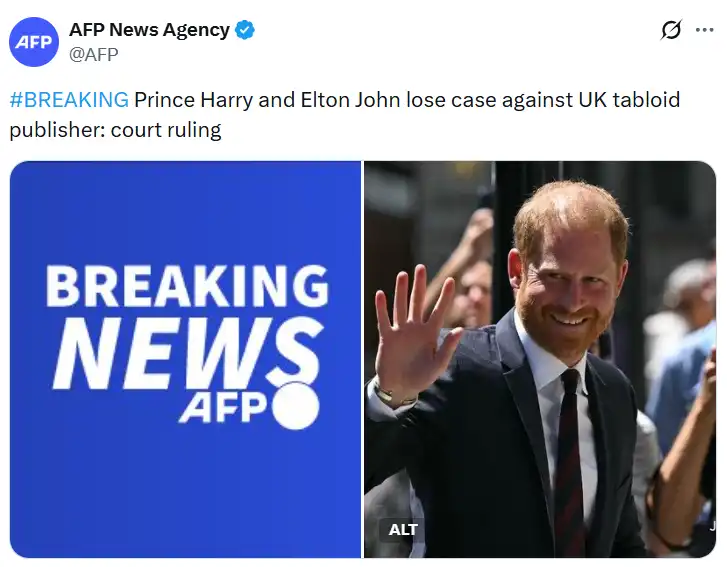The height and width of the screenshot is (567, 727).
Task: Click the italic NEWS word in graphic
Action: 187,353
